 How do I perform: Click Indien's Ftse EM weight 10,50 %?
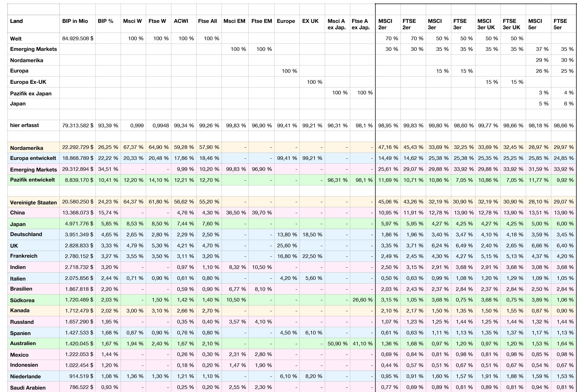tap(262, 267)
